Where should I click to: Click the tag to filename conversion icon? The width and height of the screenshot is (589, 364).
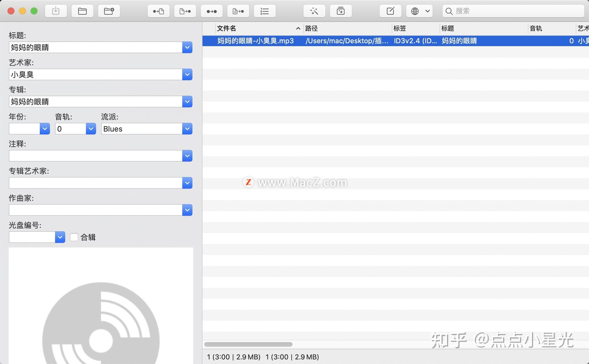[158, 11]
